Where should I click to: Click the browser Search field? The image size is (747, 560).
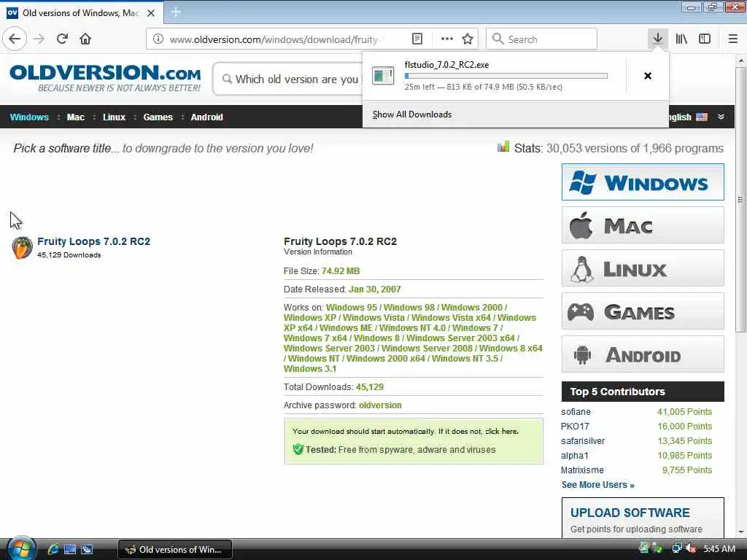[541, 39]
